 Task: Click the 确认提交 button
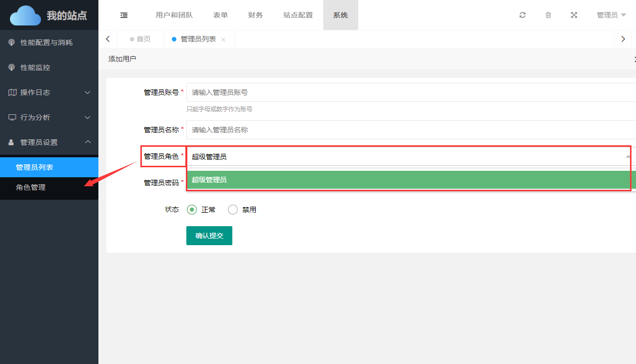coord(209,236)
